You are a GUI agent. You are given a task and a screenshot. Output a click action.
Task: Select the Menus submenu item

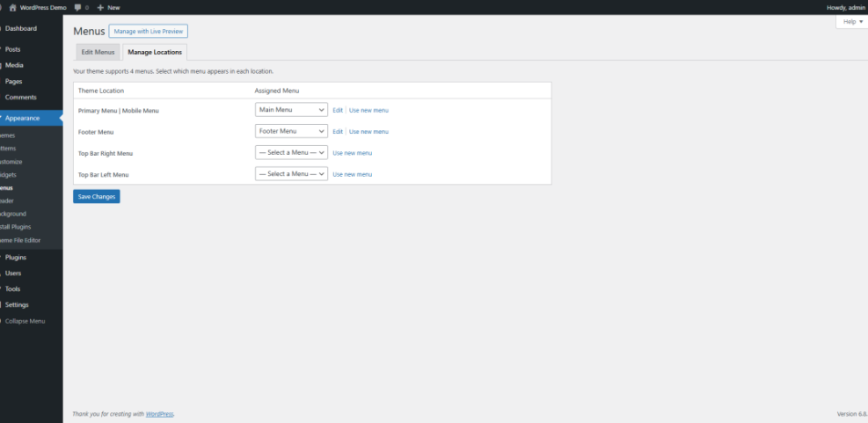coord(7,187)
